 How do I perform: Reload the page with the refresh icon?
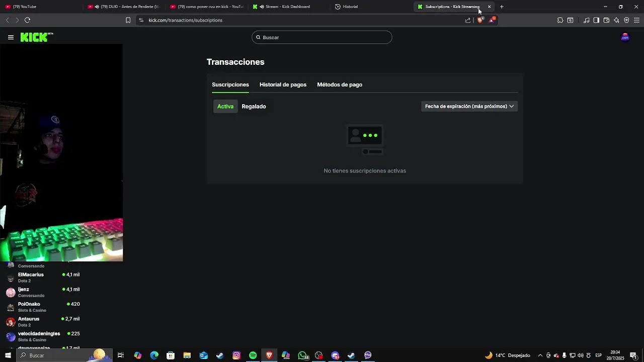[x=27, y=20]
